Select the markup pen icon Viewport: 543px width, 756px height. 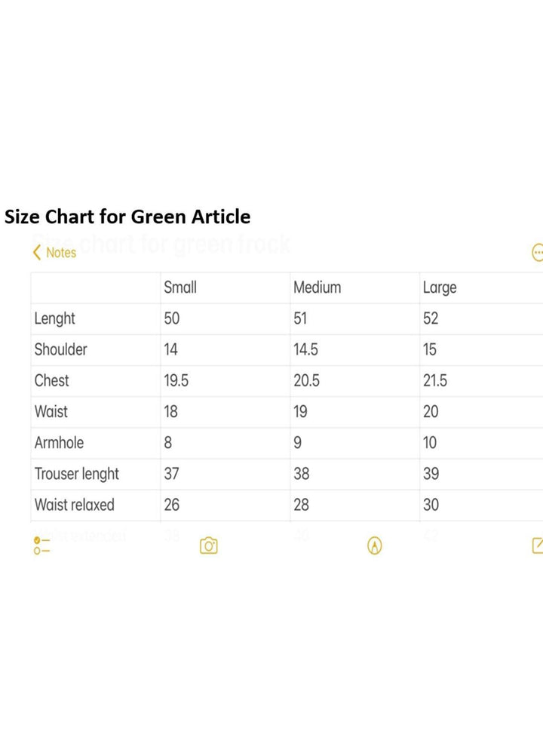tap(375, 545)
